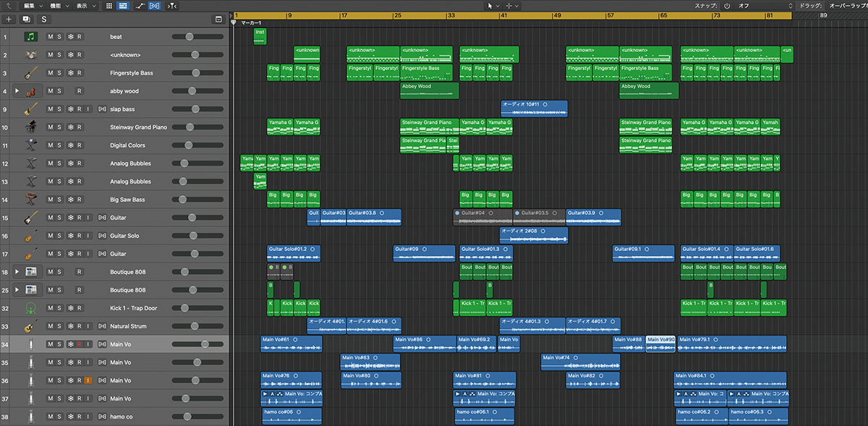The height and width of the screenshot is (426, 868).
Task: Select the オーディオ 10#11 audio region
Action: (535, 108)
